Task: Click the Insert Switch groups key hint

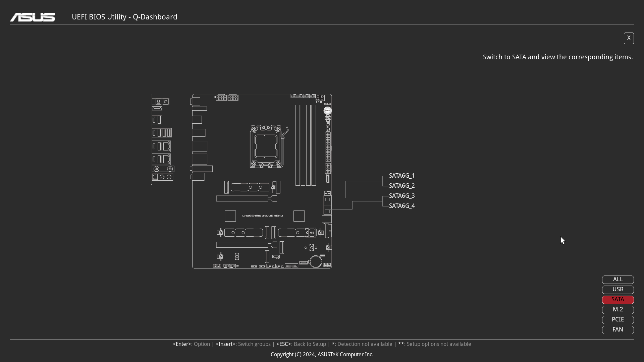Action: click(x=243, y=344)
